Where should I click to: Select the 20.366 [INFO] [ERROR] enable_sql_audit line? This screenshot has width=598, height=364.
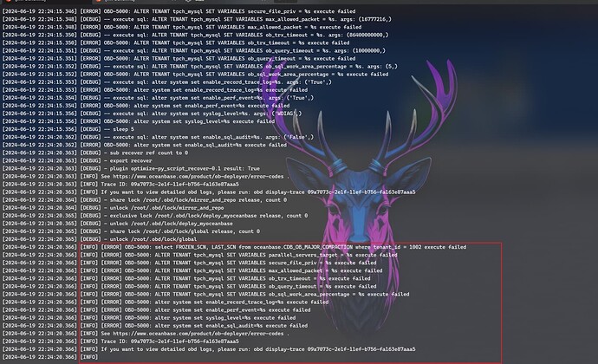click(155, 326)
